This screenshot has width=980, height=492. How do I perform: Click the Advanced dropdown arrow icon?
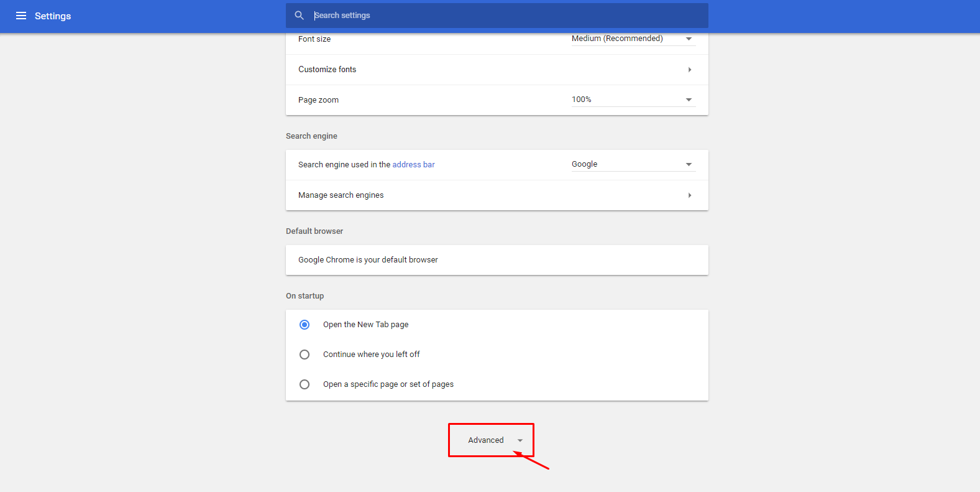pyautogui.click(x=520, y=440)
